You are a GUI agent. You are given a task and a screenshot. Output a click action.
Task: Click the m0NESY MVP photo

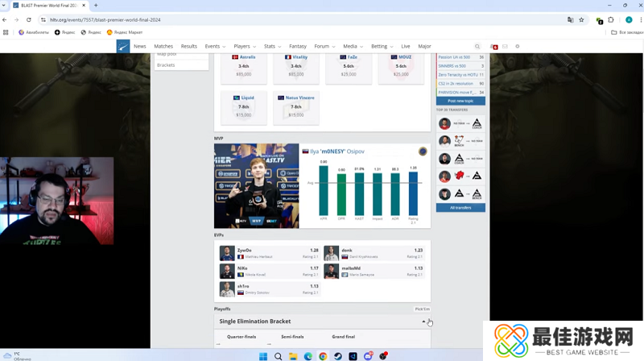tap(256, 185)
